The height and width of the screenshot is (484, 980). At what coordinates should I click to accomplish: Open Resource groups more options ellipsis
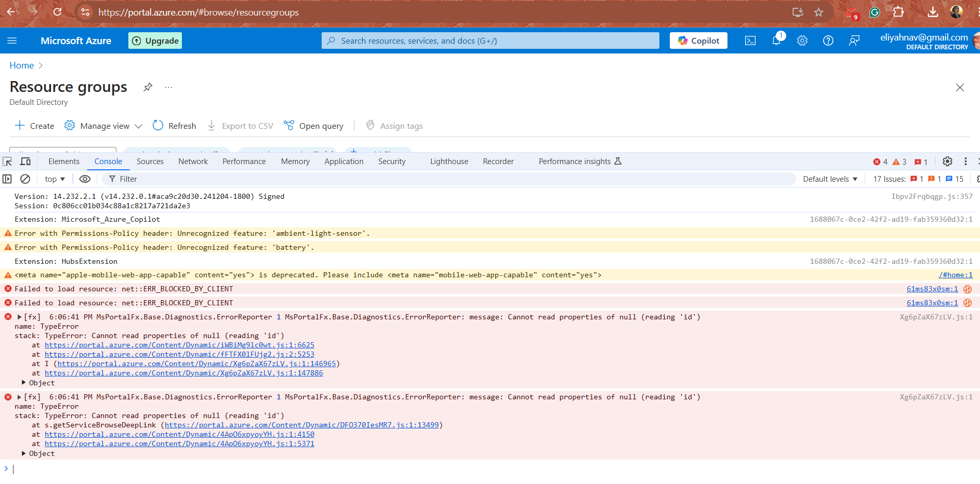[168, 87]
